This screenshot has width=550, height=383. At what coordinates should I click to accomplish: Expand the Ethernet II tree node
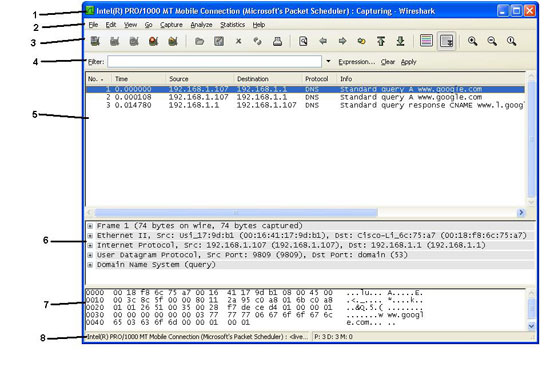point(90,236)
